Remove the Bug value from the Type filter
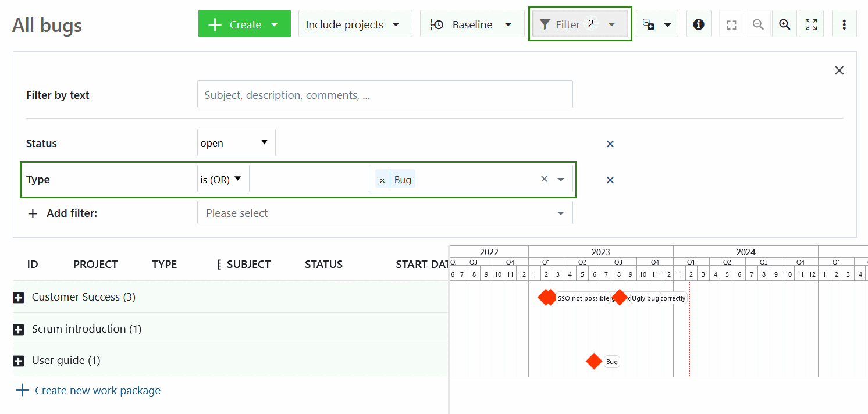This screenshot has width=868, height=414. click(382, 179)
